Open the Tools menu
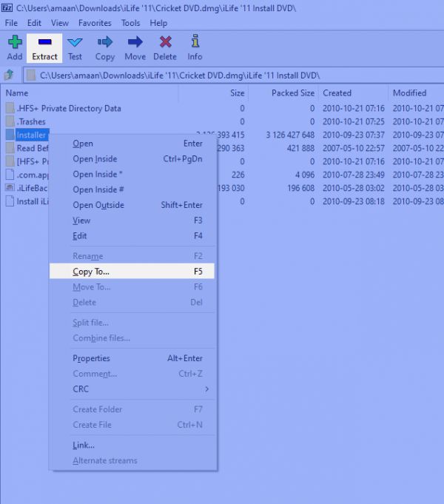This screenshot has width=444, height=504. click(x=131, y=23)
